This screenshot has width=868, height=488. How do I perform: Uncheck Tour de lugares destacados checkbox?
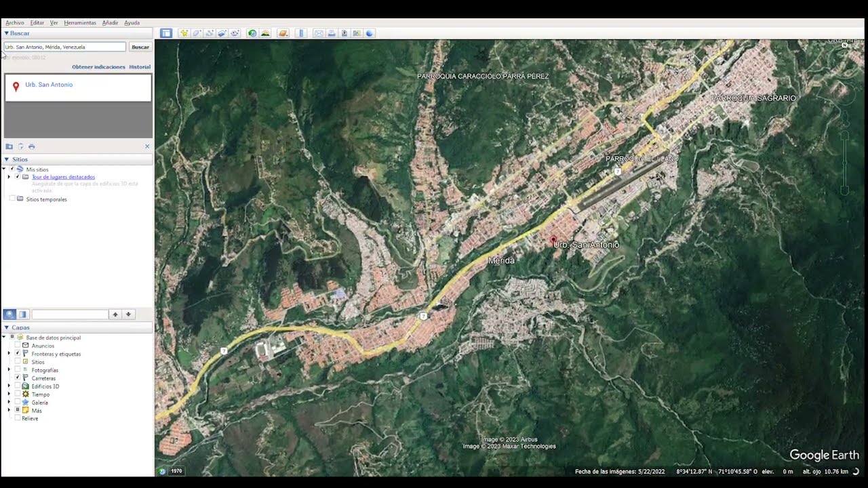[18, 177]
